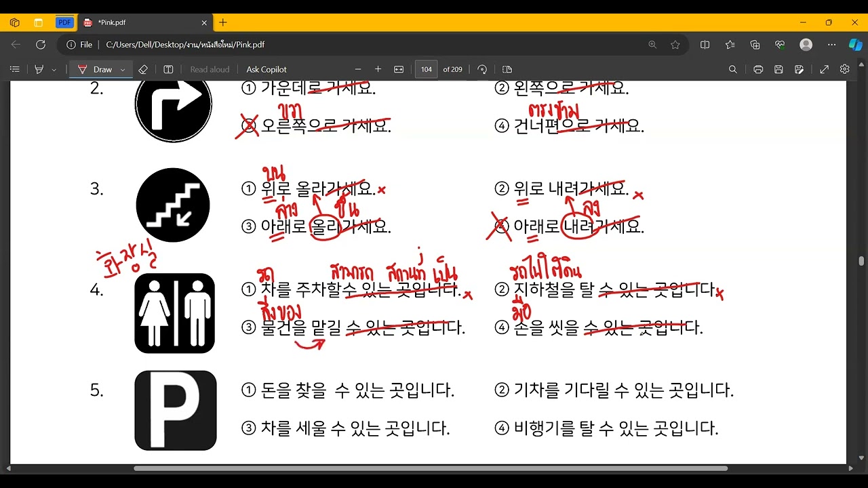View site information for File

click(79, 45)
